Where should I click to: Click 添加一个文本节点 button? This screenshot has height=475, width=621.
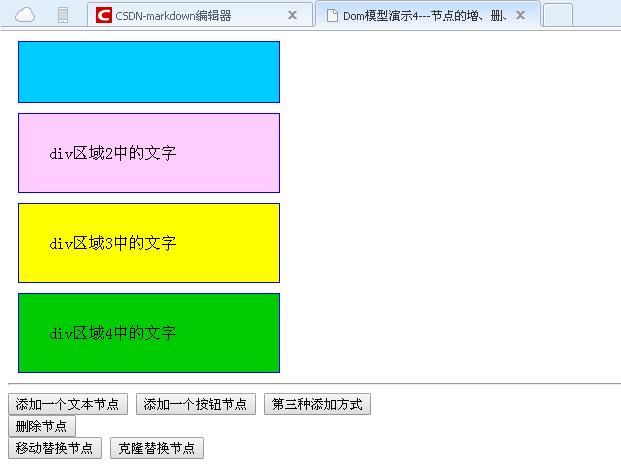coord(68,404)
